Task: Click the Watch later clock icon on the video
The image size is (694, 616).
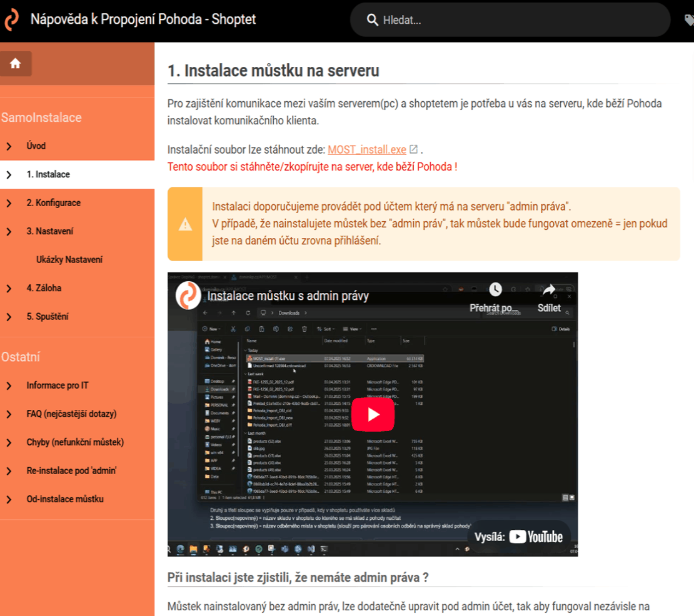Action: [495, 290]
